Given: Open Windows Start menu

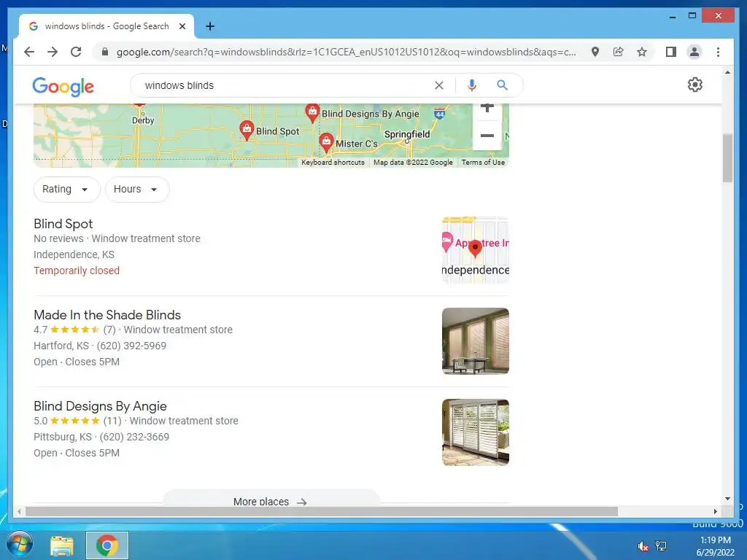Looking at the screenshot, I should tap(19, 545).
